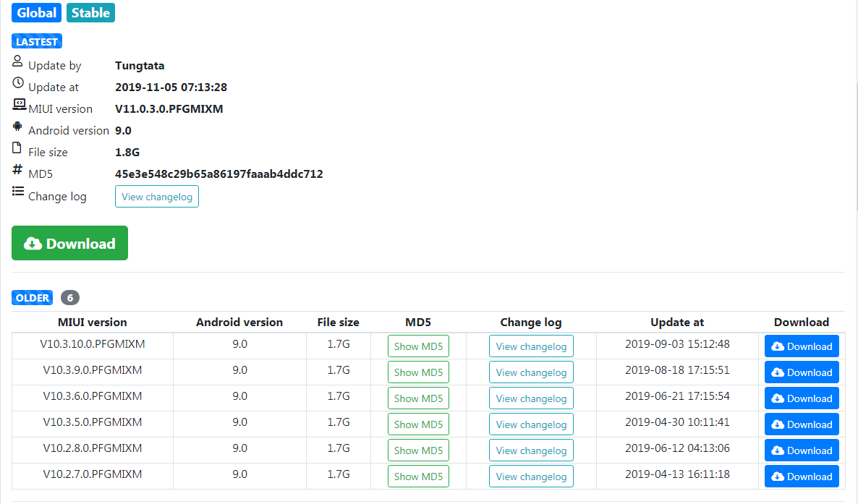Click the date 2019-08-18 17:15:51

[x=677, y=370]
